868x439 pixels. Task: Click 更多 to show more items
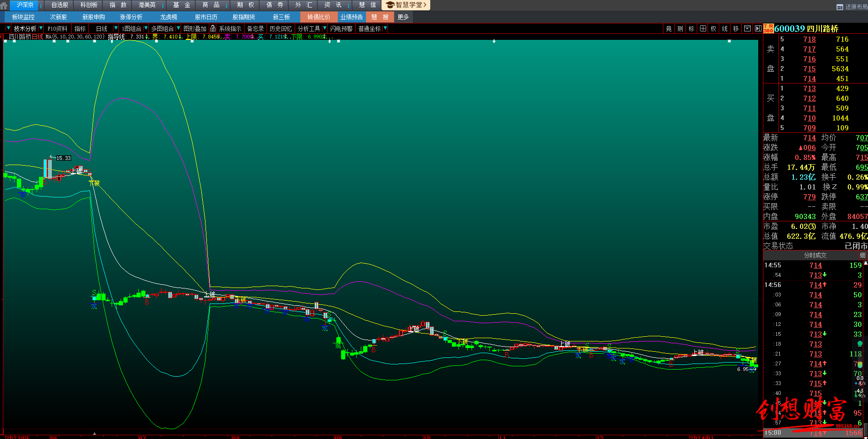403,17
